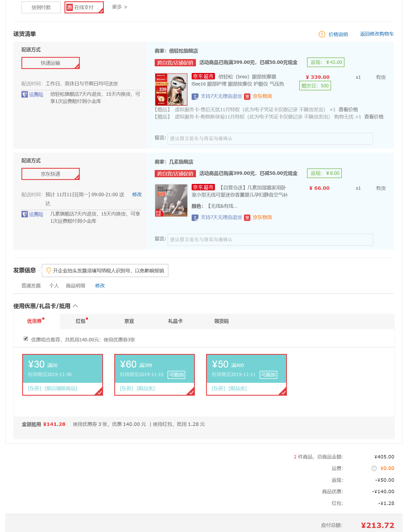Click the 价格说明 warning icon
Screen dimensions: 417x532
[x=322, y=34]
